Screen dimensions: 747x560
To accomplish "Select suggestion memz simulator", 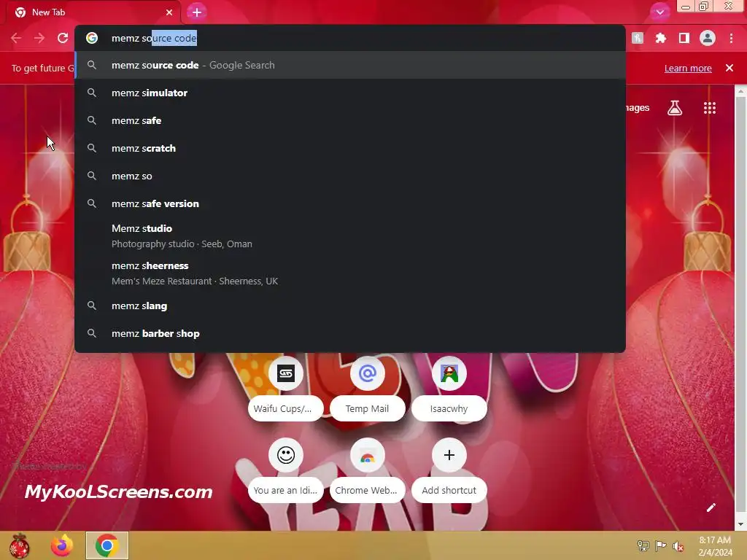I will pyautogui.click(x=350, y=93).
